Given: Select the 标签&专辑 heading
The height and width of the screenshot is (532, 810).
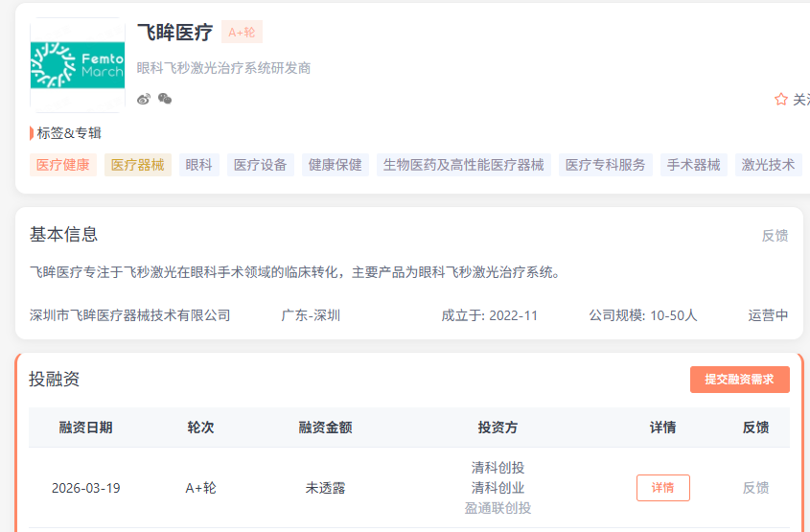Looking at the screenshot, I should click(x=69, y=132).
